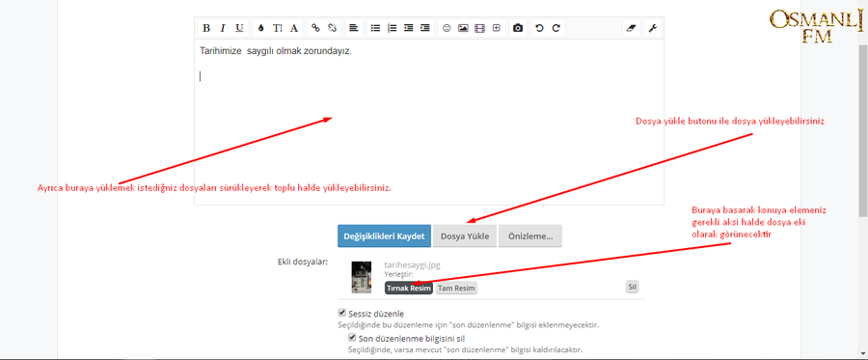868x360 pixels.
Task: Insert a hyperlink with chain icon
Action: click(x=315, y=28)
